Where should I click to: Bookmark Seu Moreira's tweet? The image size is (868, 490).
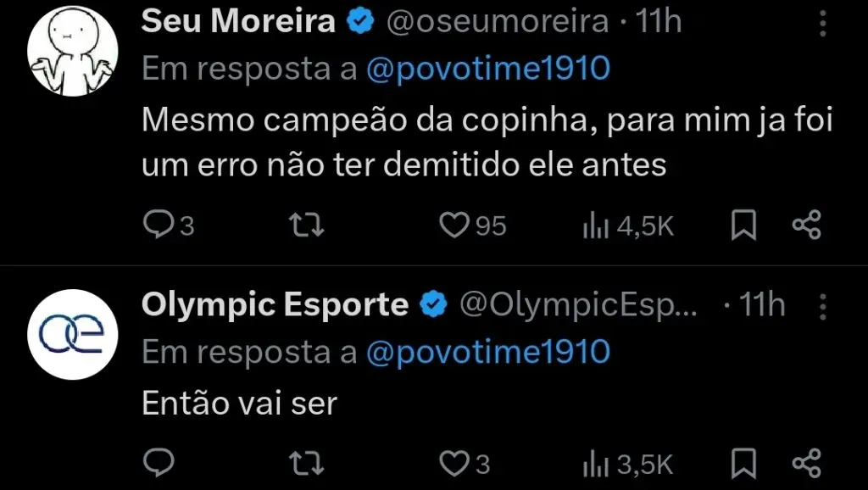[x=743, y=225]
